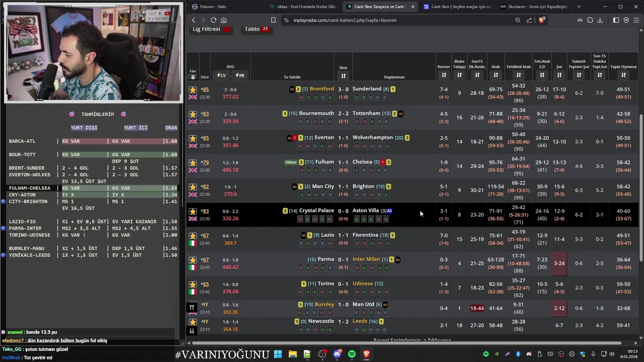Close the Canlı Skor Tarayıcısı tab

click(x=413, y=7)
